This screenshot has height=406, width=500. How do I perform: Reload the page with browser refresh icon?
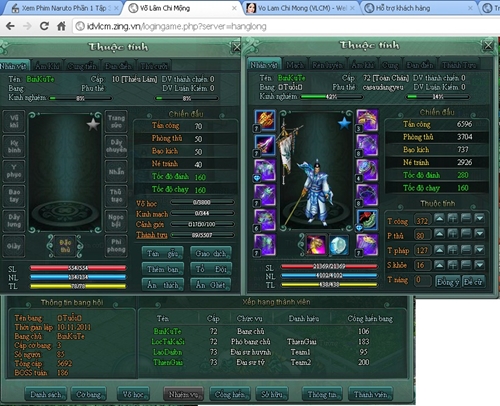click(x=44, y=26)
